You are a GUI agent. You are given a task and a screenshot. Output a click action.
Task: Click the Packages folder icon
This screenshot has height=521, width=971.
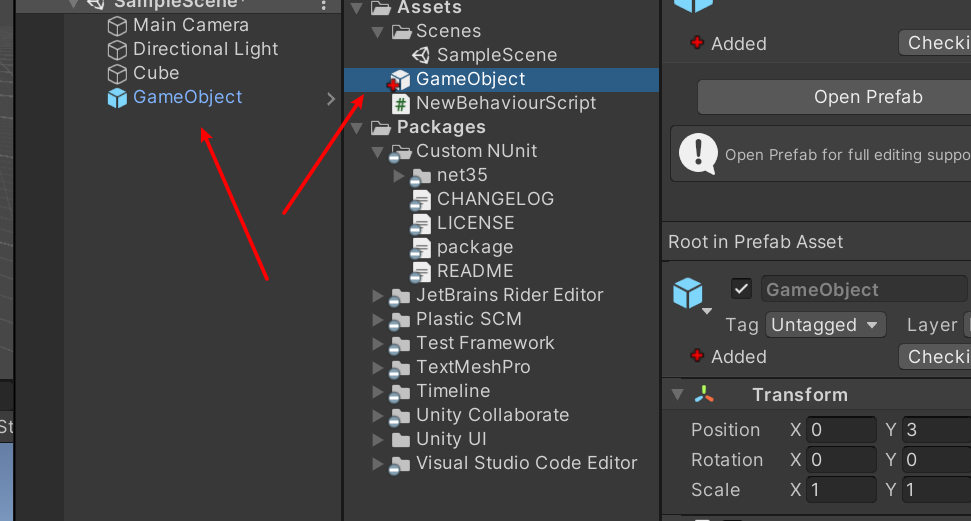pos(381,128)
